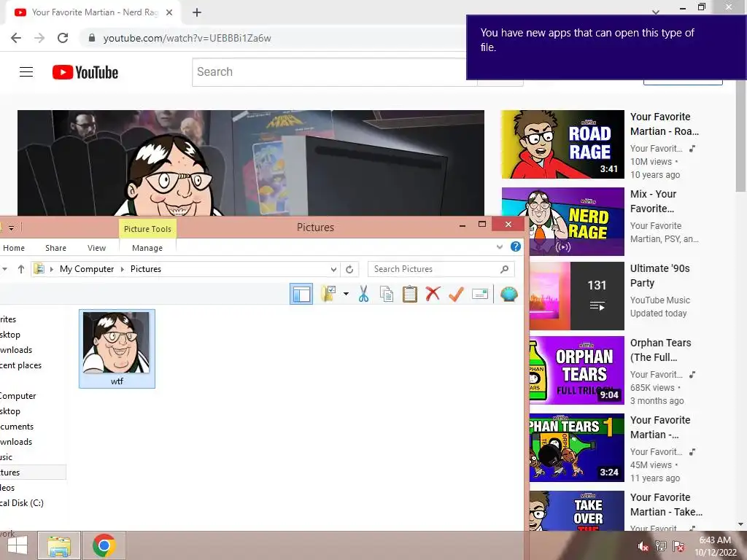The image size is (747, 560).
Task: Select the wtf image file
Action: pos(117,349)
